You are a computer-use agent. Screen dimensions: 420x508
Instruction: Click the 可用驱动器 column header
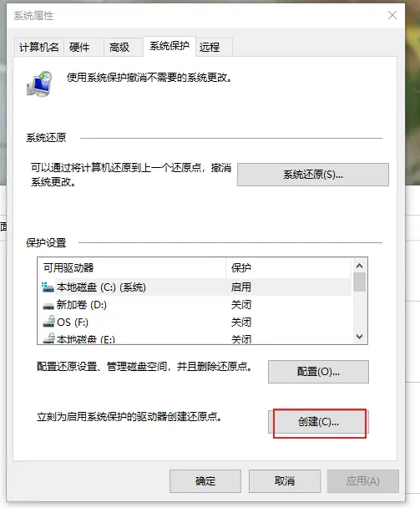point(132,267)
